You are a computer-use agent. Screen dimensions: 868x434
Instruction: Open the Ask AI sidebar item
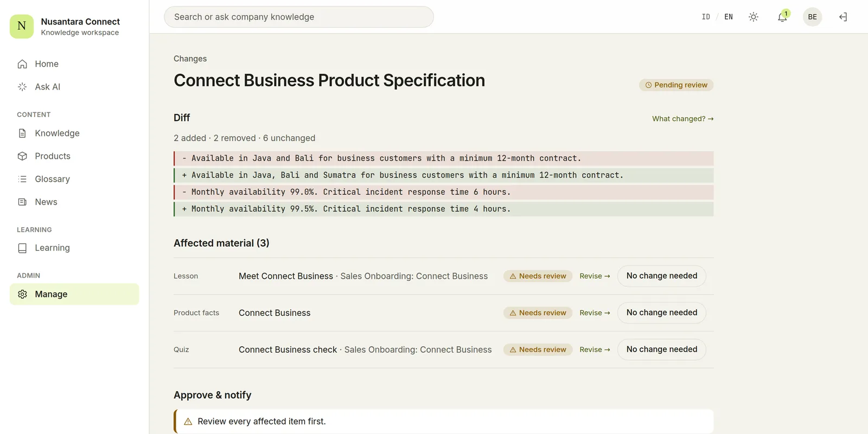(74, 87)
